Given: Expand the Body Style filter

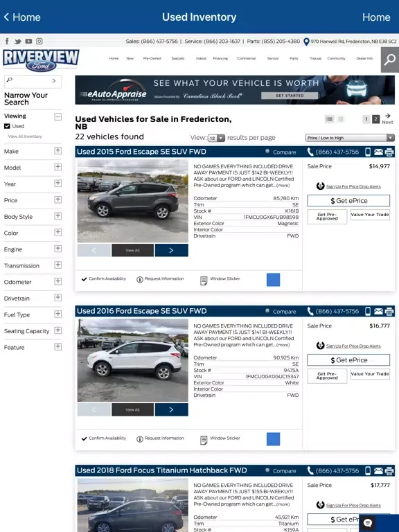Looking at the screenshot, I should tap(58, 215).
